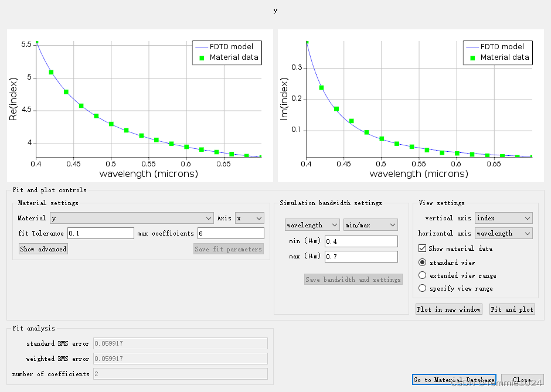
Task: Click the fit Tolerance input field
Action: 101,233
